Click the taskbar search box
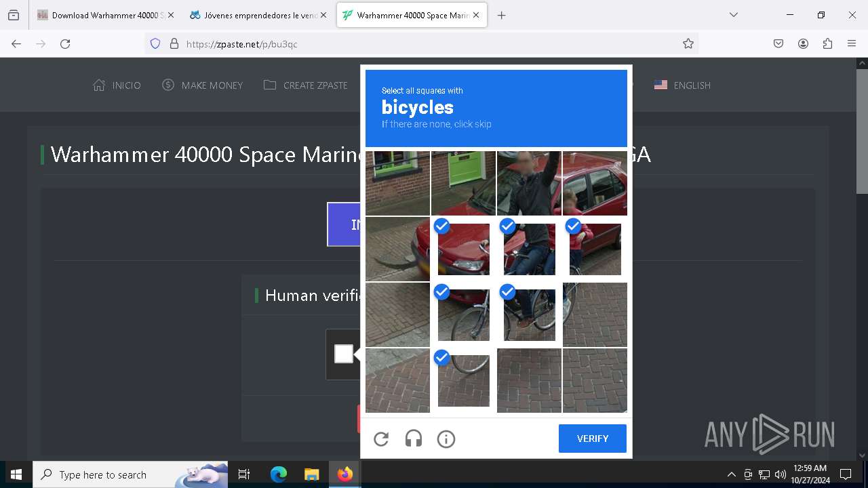Viewport: 868px width, 488px height. pos(131,474)
